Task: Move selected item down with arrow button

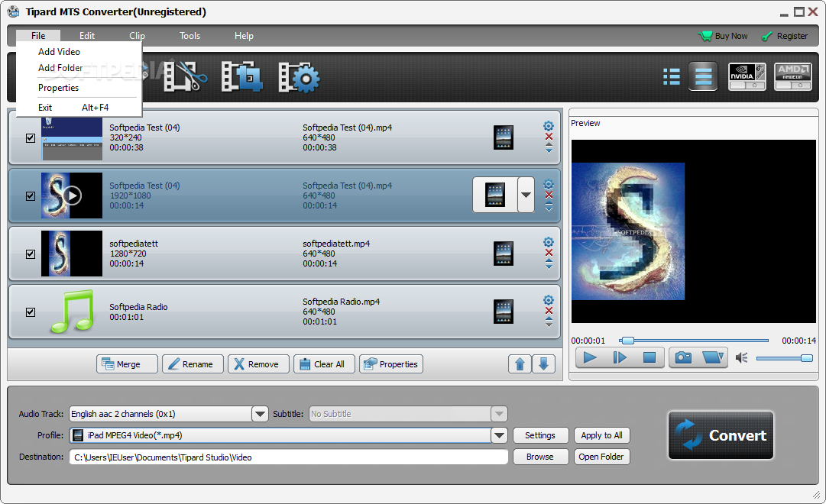Action: tap(543, 364)
